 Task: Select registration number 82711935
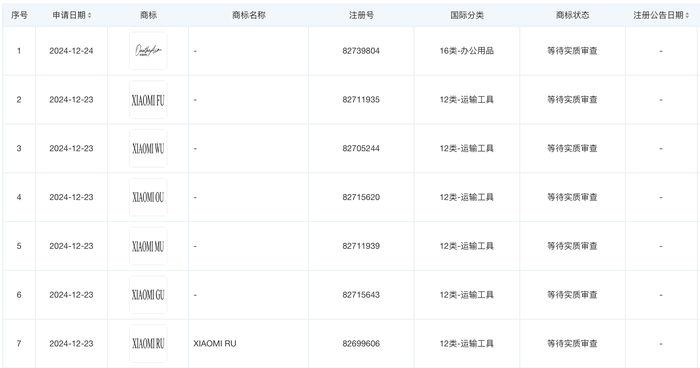(x=361, y=100)
